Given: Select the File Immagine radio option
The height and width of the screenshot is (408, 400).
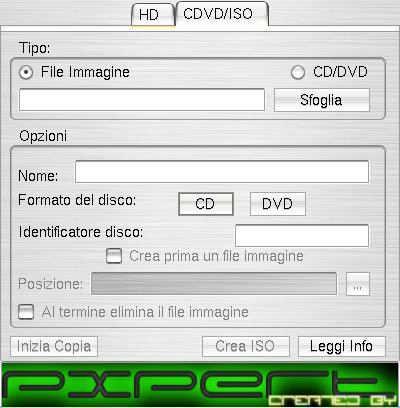Looking at the screenshot, I should (26, 72).
